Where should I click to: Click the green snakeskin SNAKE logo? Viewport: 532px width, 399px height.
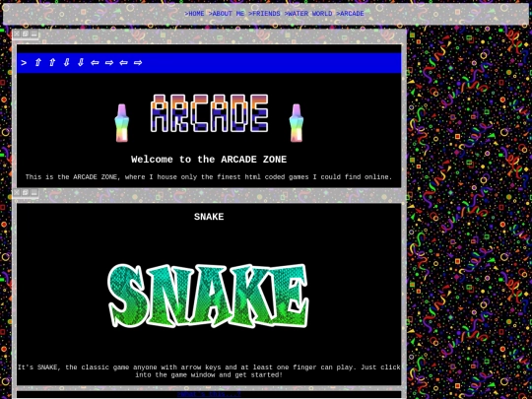208,296
